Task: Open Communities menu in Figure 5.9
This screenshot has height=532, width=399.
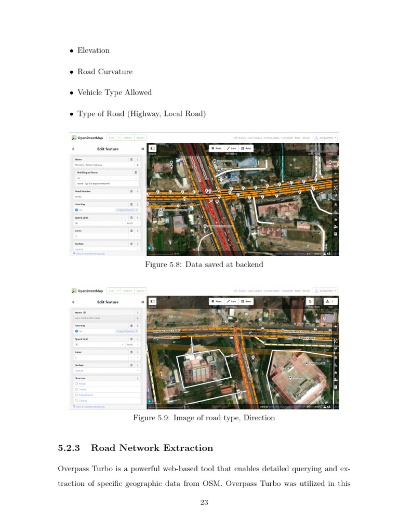Action: pyautogui.click(x=271, y=291)
